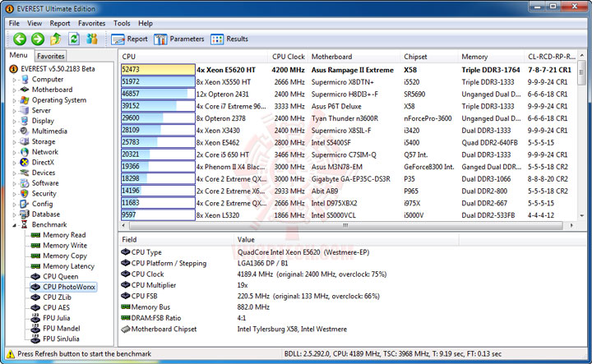Open the Favorites menu in the menu bar

tap(92, 23)
